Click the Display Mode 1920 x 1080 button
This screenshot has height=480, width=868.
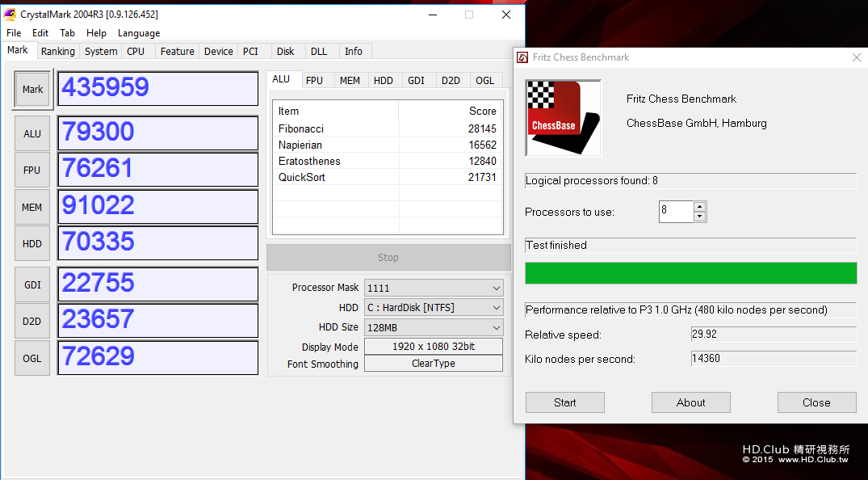point(434,347)
